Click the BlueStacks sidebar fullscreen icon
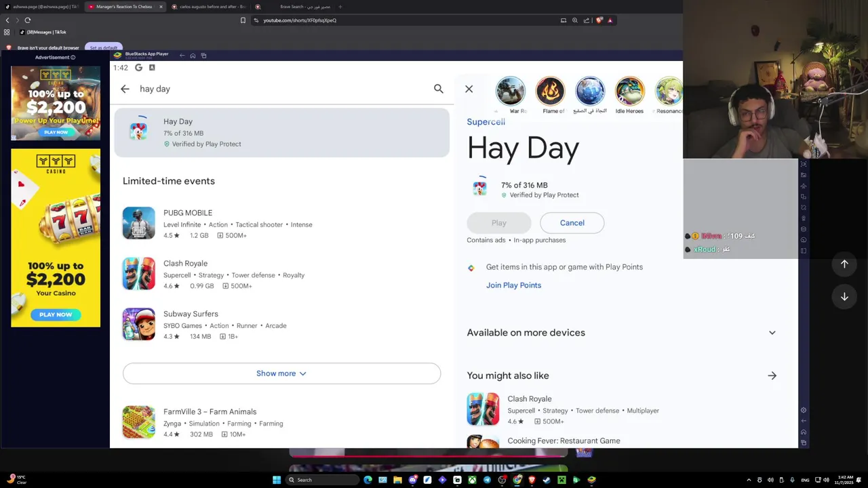The width and height of the screenshot is (868, 488). pyautogui.click(x=804, y=163)
